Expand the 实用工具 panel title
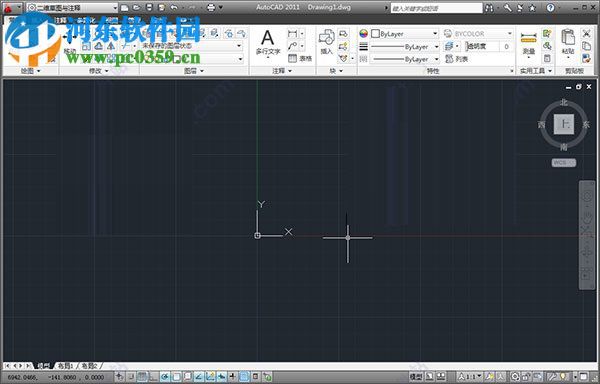This screenshot has height=384, width=600. tap(536, 71)
